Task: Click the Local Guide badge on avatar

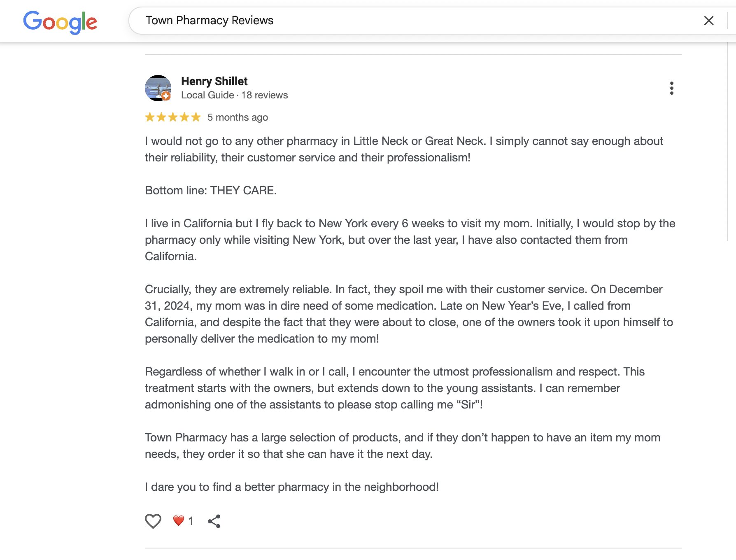Action: point(166,96)
